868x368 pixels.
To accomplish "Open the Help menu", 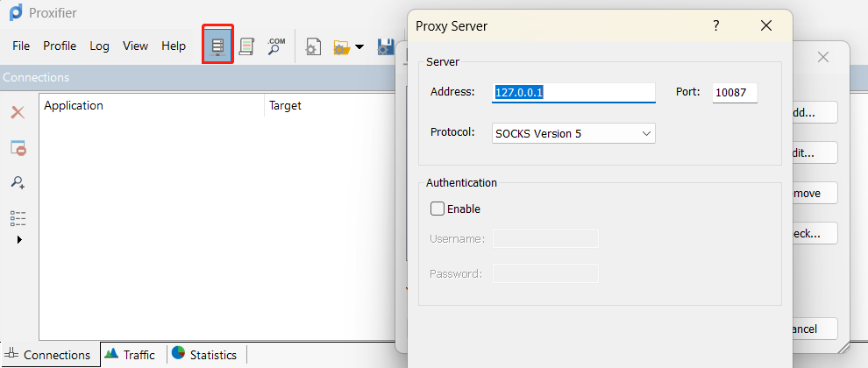I will coord(174,46).
